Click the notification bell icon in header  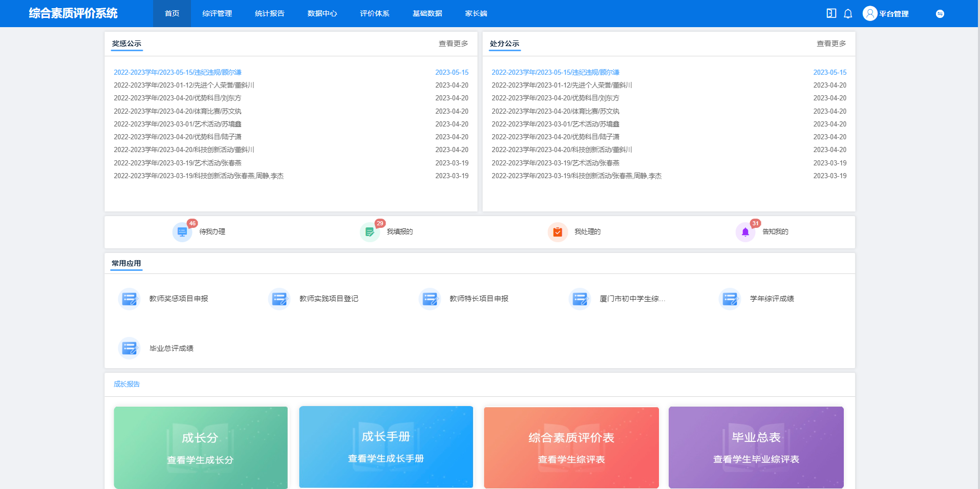click(x=848, y=14)
